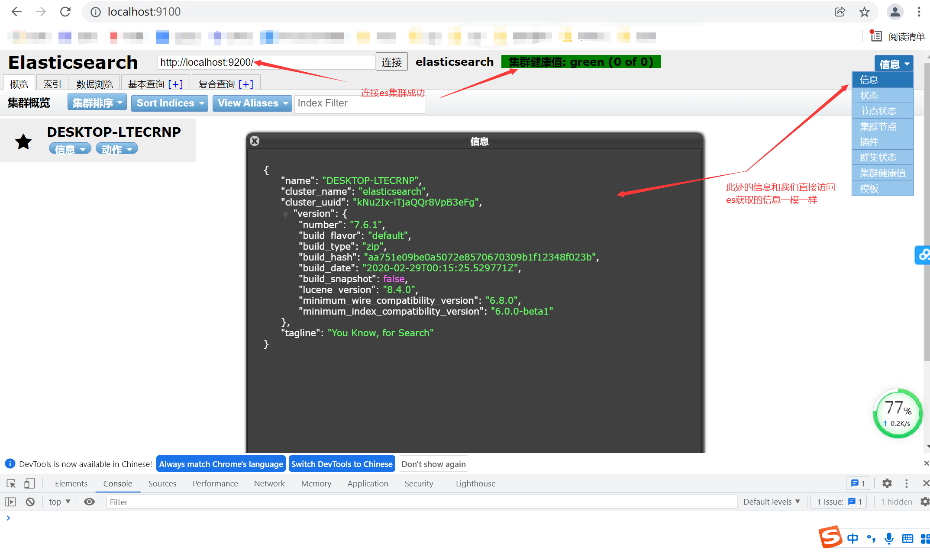
Task: Select 插件 in the info menu
Action: point(882,142)
